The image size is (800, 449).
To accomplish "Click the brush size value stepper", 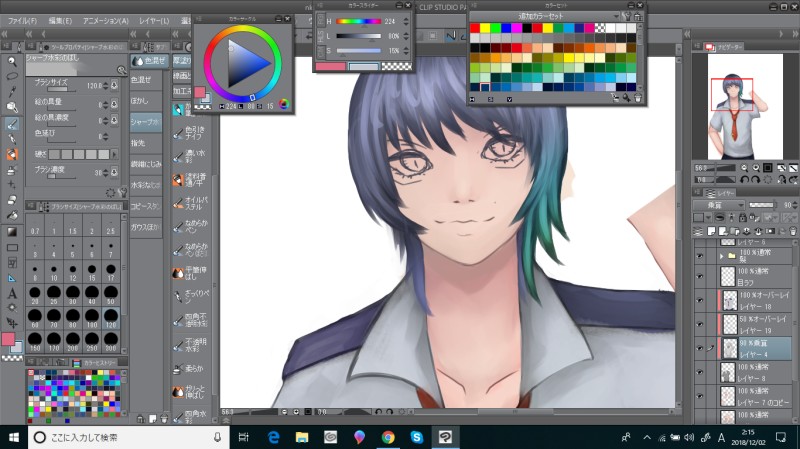I will pyautogui.click(x=106, y=86).
